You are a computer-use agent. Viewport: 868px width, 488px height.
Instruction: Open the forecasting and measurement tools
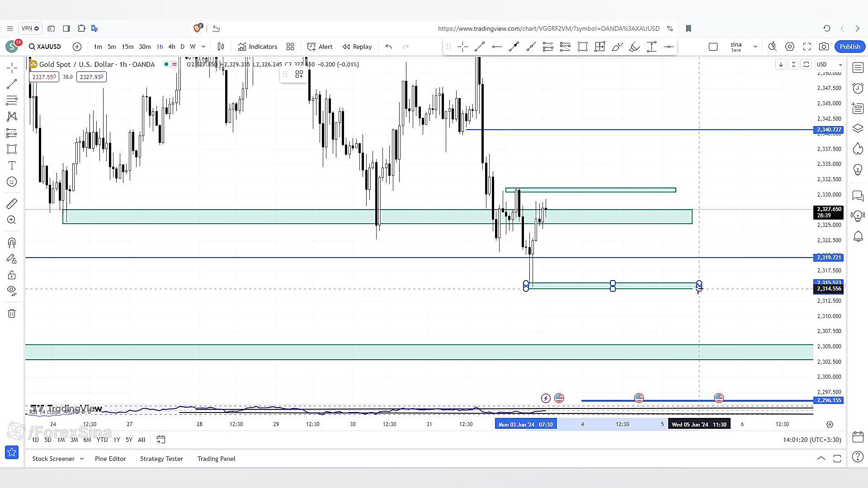click(x=12, y=133)
